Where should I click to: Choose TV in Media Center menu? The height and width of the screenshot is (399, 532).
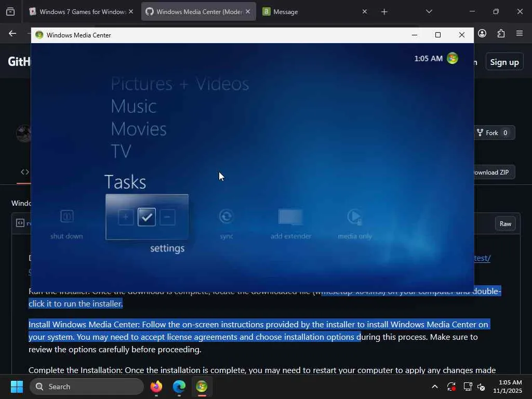click(x=121, y=151)
